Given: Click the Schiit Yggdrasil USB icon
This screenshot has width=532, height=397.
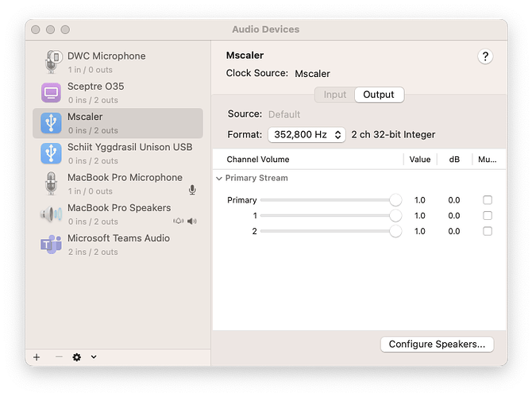Looking at the screenshot, I should tap(52, 153).
